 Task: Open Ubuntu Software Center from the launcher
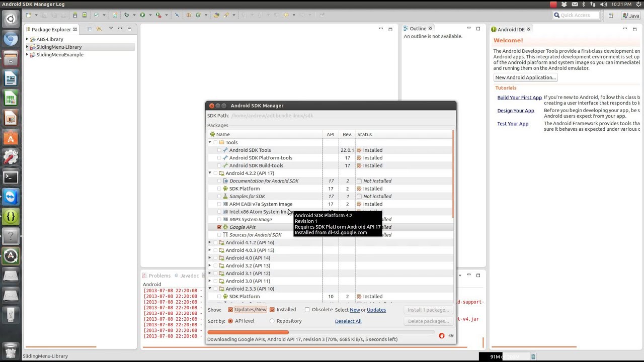pos(11,138)
